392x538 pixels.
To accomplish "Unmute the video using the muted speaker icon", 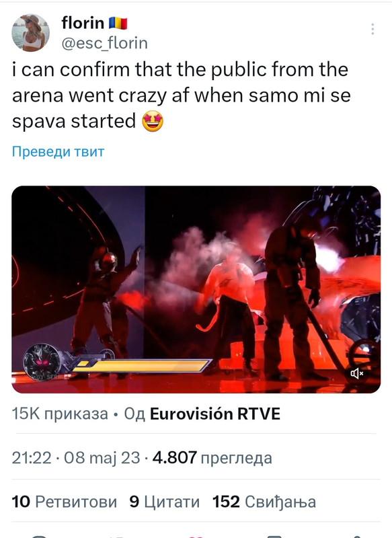I will (357, 373).
